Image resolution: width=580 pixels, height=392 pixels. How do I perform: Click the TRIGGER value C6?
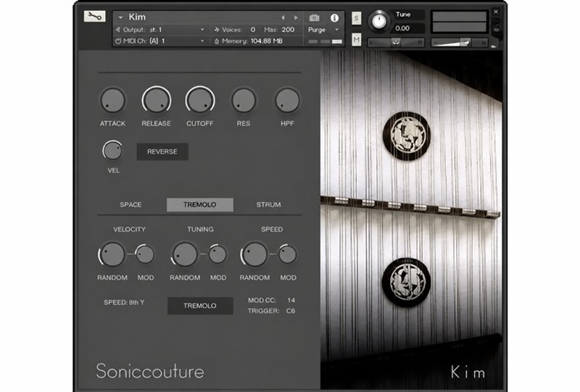pos(291,311)
